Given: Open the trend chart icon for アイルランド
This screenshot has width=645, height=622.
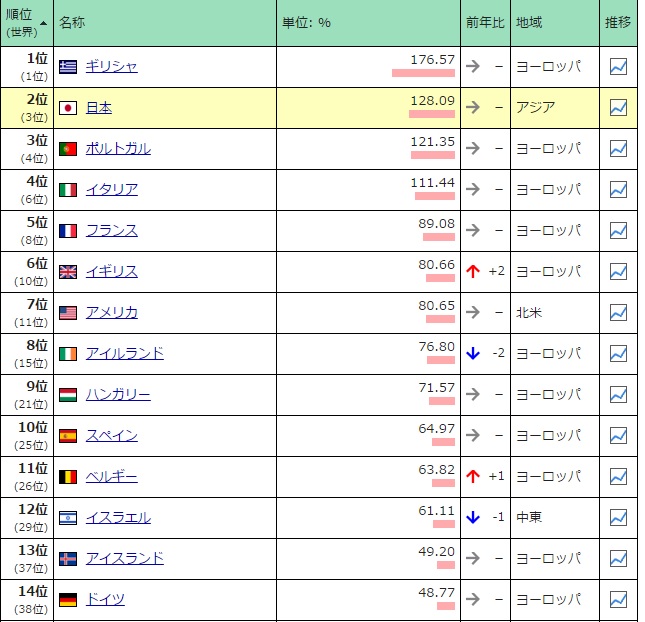Looking at the screenshot, I should pyautogui.click(x=618, y=353).
